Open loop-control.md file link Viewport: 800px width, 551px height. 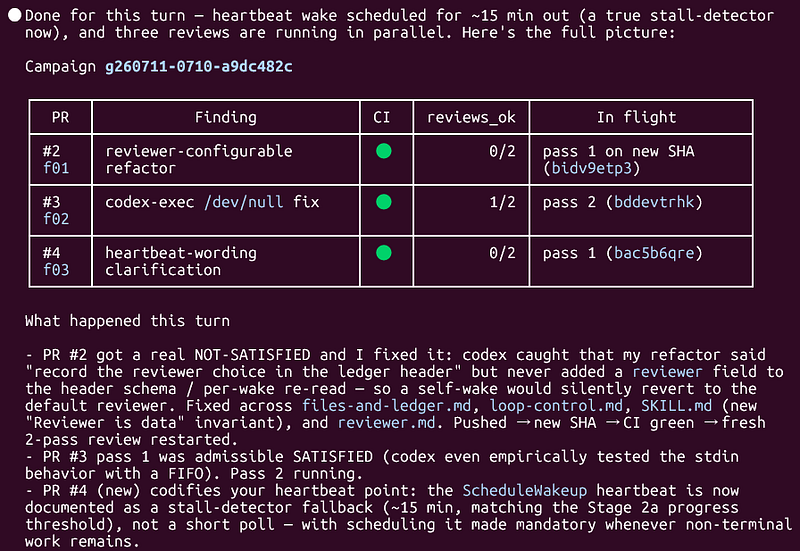tap(556, 406)
